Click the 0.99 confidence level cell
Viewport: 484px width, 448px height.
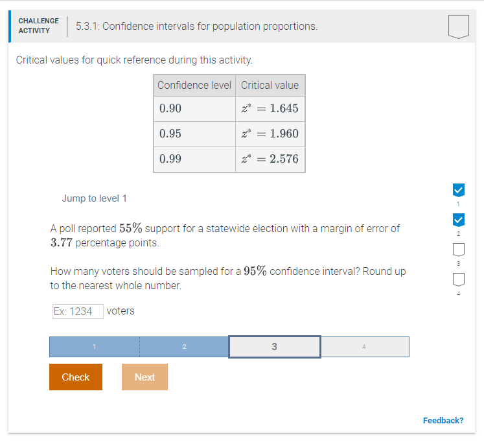coord(194,159)
